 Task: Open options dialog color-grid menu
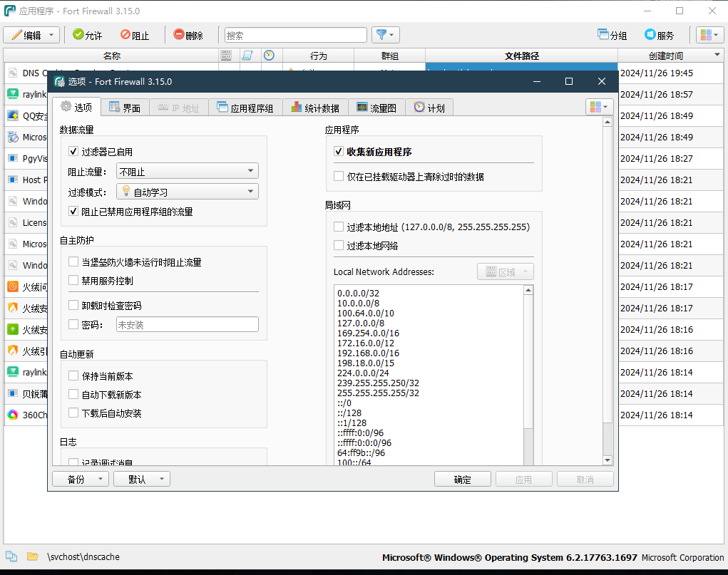[600, 107]
